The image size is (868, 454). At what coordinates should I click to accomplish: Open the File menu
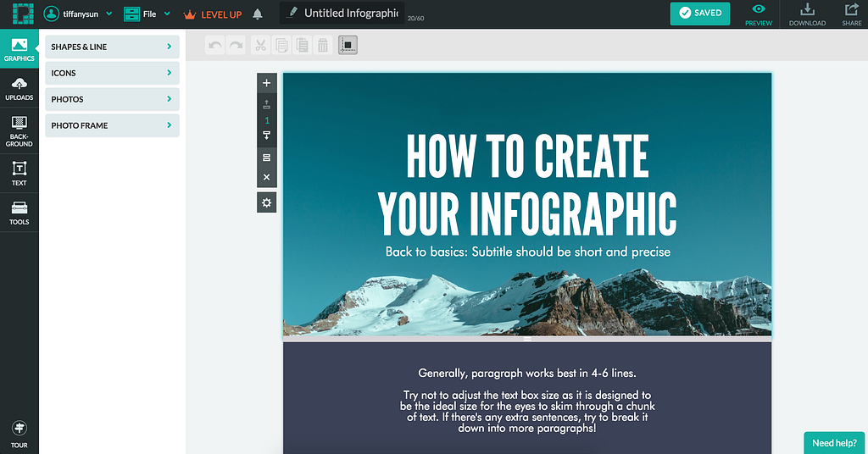[147, 14]
